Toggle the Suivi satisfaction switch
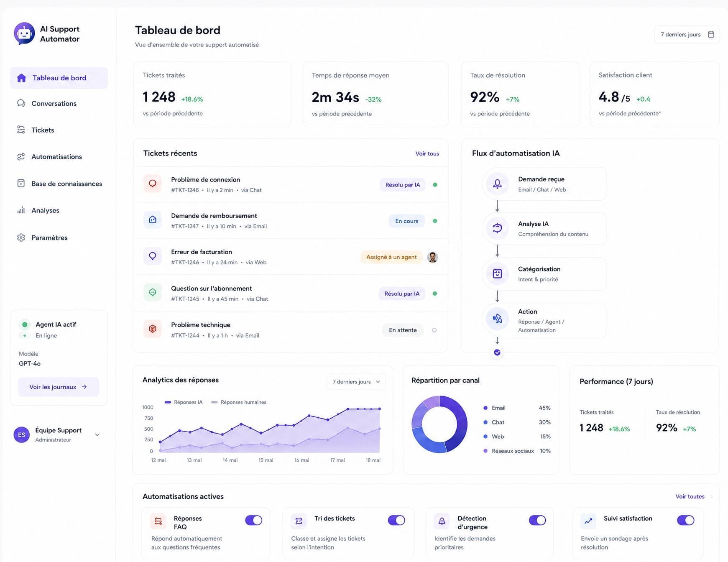This screenshot has width=728, height=562. pos(686,520)
